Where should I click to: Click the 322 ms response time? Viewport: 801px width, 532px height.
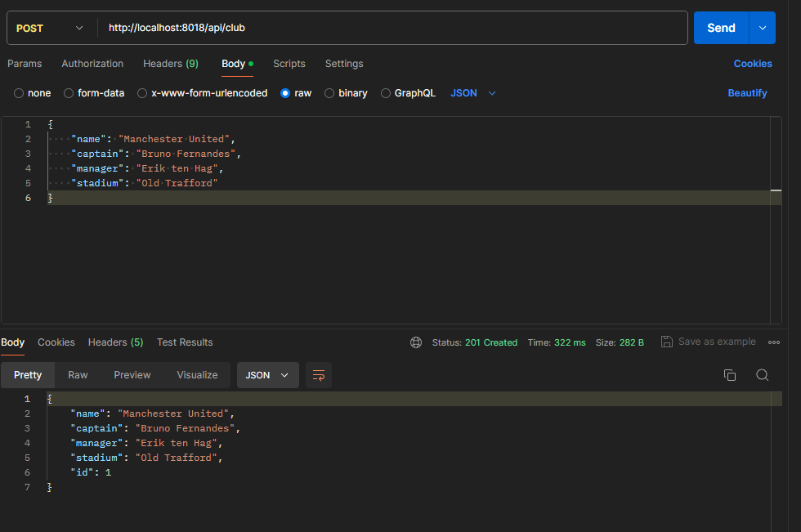coord(570,342)
